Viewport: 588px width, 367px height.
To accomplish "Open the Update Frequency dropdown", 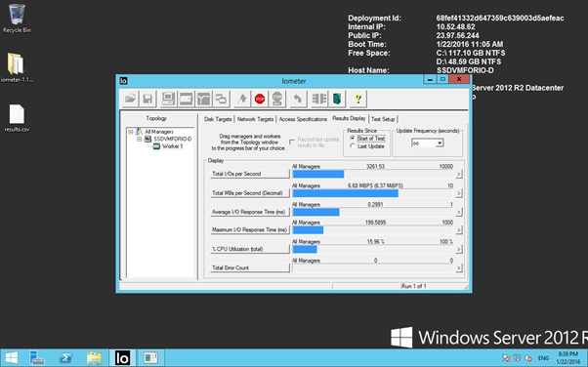I will pyautogui.click(x=441, y=143).
